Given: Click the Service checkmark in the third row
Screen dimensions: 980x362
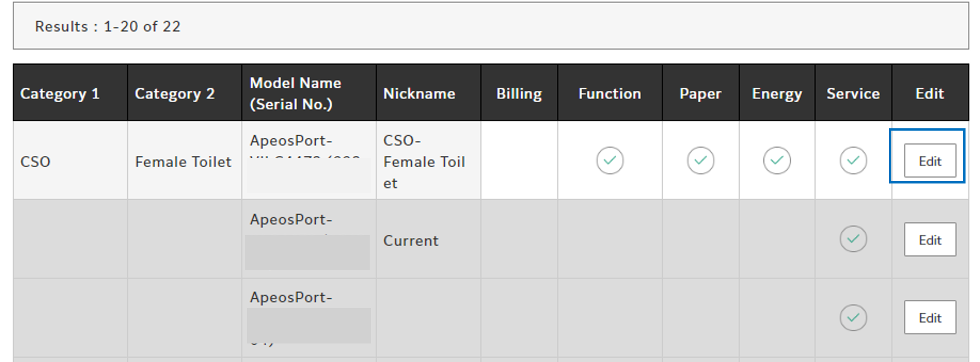Looking at the screenshot, I should pyautogui.click(x=853, y=318).
